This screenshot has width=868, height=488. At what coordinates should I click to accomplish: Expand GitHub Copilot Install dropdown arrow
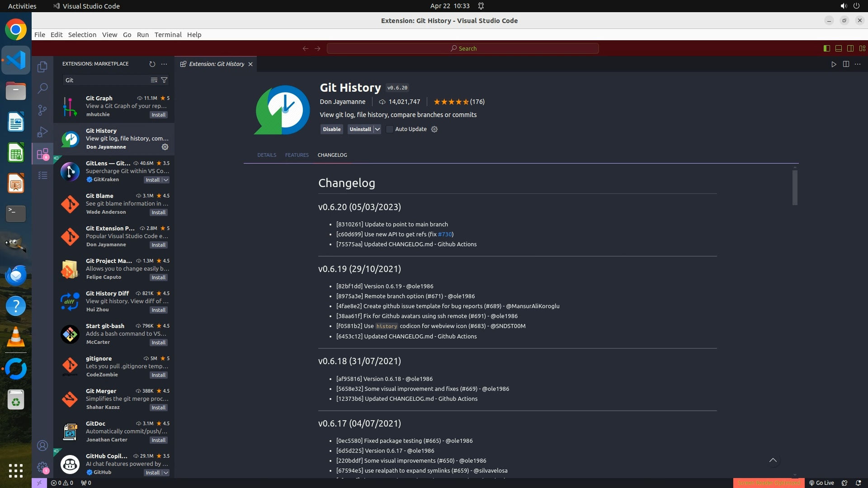tap(166, 473)
